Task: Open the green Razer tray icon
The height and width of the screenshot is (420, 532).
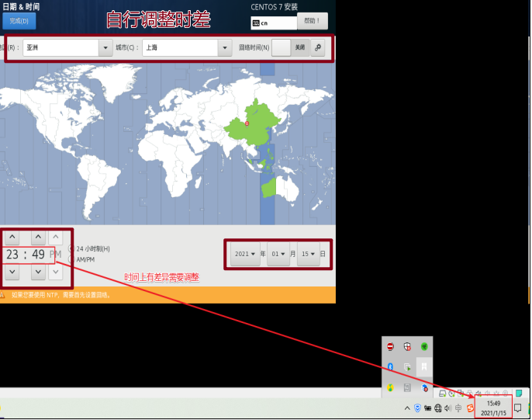Action: [424, 347]
